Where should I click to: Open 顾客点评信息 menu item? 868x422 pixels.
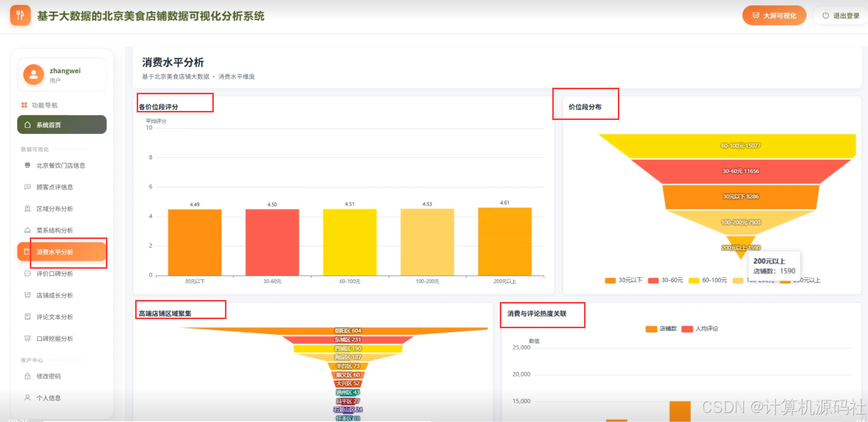[x=62, y=187]
